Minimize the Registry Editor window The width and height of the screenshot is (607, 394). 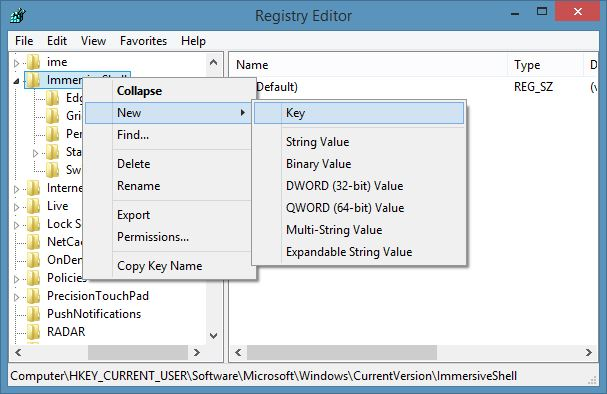click(514, 13)
